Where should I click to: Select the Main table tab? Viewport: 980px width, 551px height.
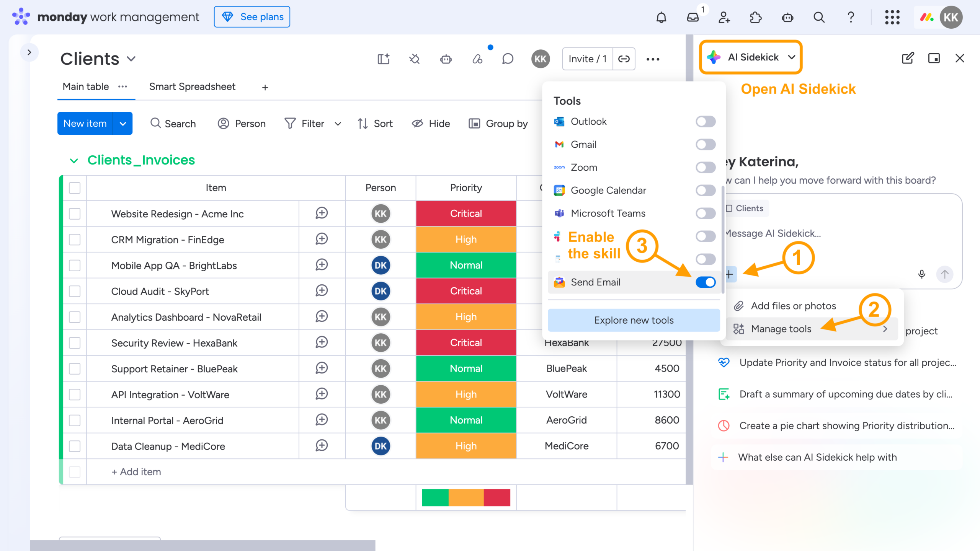86,87
